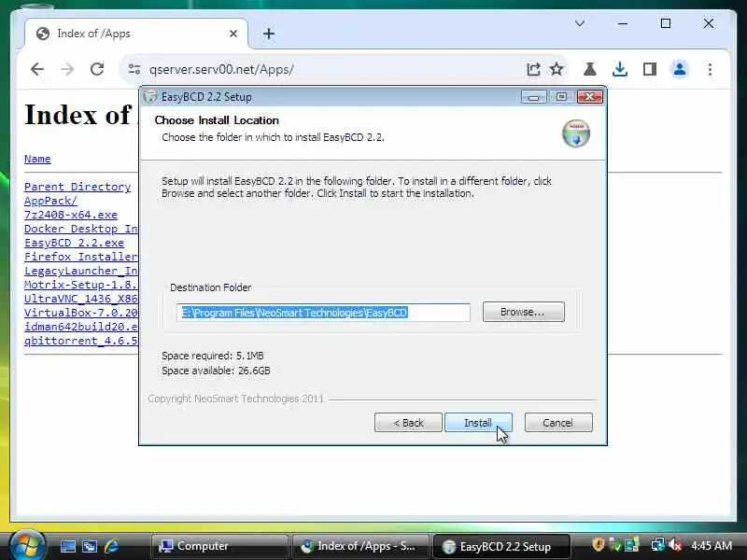Click the Install button in EasyBCD setup
Image resolution: width=747 pixels, height=560 pixels.
coord(478,423)
